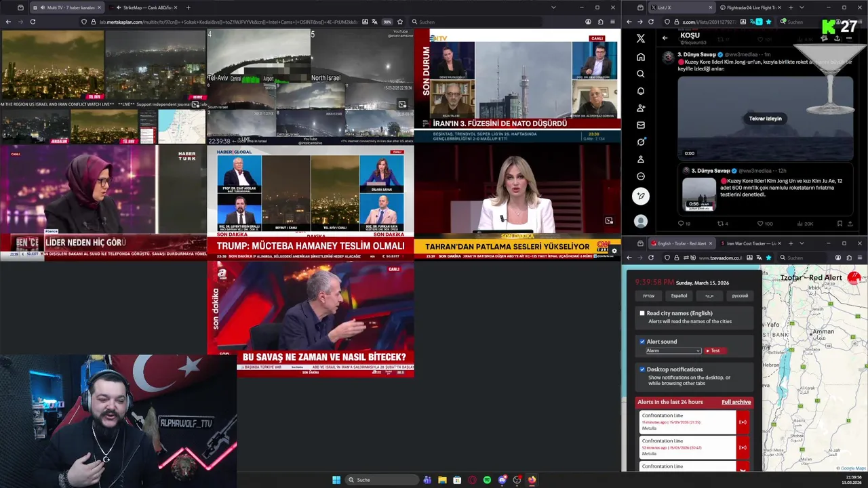Open X profile person icon
Screen dimensions: 868x488
click(640, 159)
